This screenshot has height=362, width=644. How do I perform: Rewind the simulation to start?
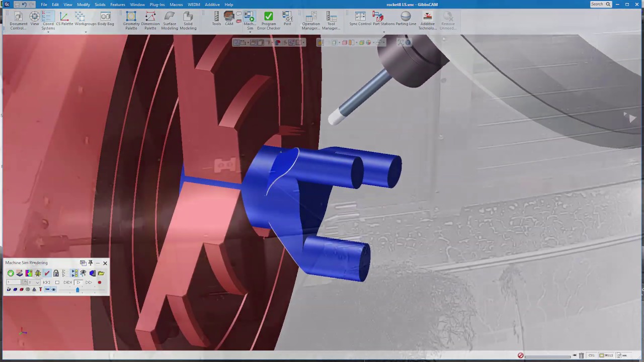[46, 282]
